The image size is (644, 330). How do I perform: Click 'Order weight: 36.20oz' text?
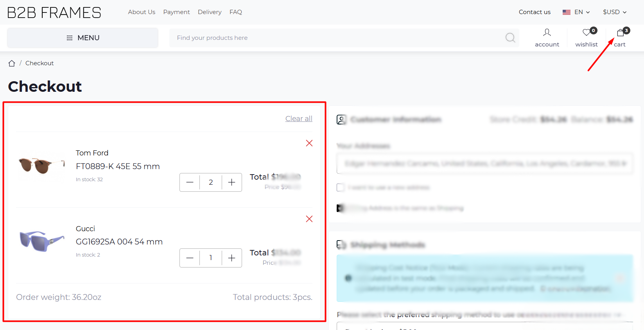tap(59, 297)
